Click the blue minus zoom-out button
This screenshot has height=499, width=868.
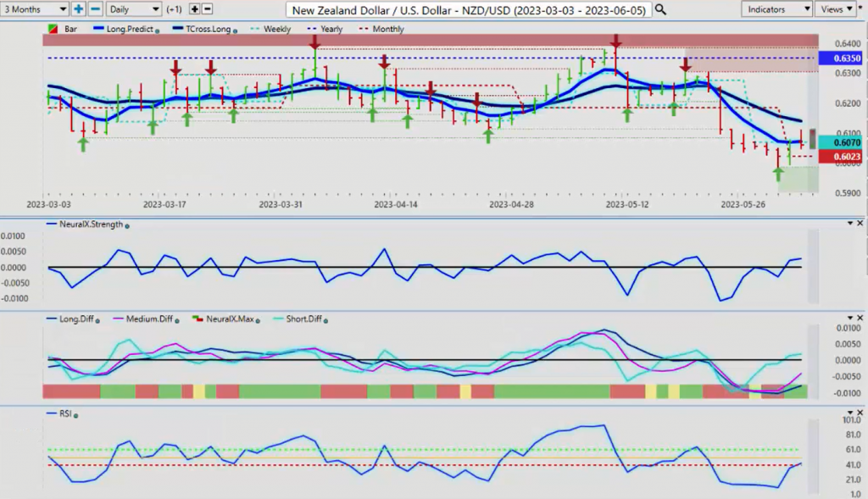pyautogui.click(x=95, y=9)
